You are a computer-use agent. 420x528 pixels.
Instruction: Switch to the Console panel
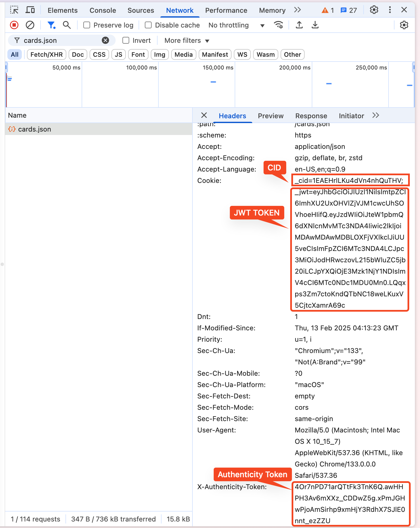tap(103, 10)
